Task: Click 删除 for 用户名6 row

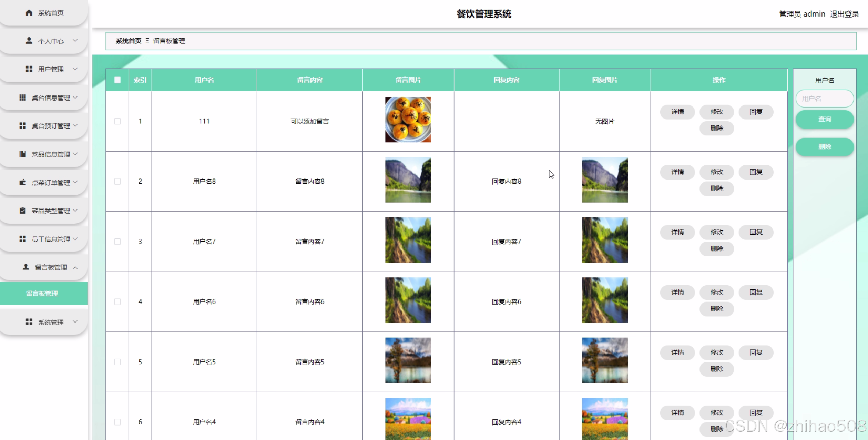Action: [717, 309]
